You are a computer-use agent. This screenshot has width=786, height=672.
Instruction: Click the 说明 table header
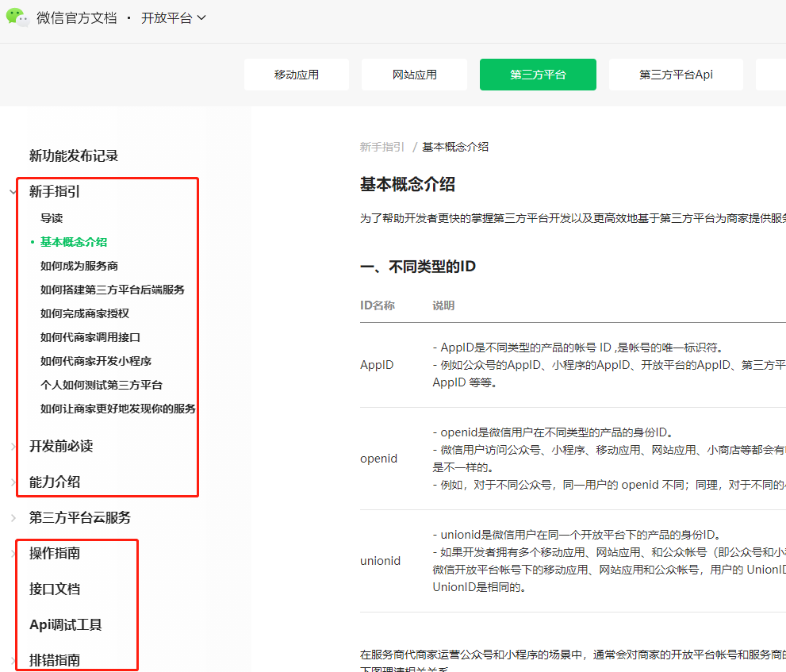click(x=443, y=305)
